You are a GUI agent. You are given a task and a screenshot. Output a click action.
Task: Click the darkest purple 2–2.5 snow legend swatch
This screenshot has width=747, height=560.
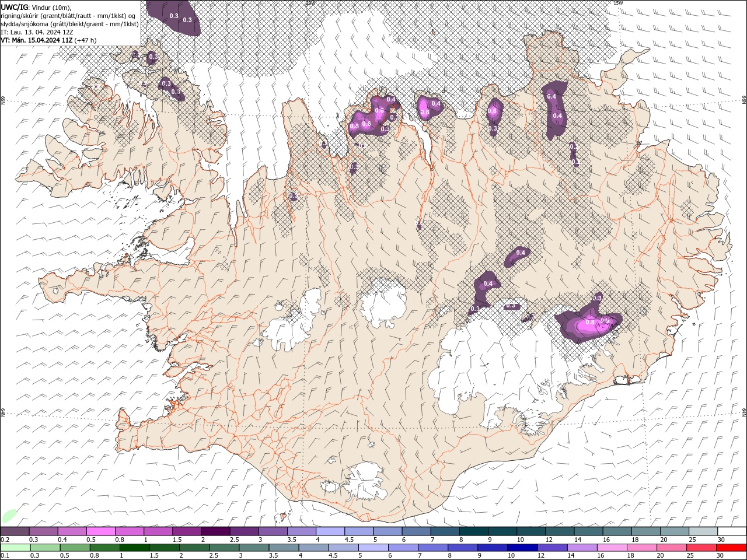(215, 531)
